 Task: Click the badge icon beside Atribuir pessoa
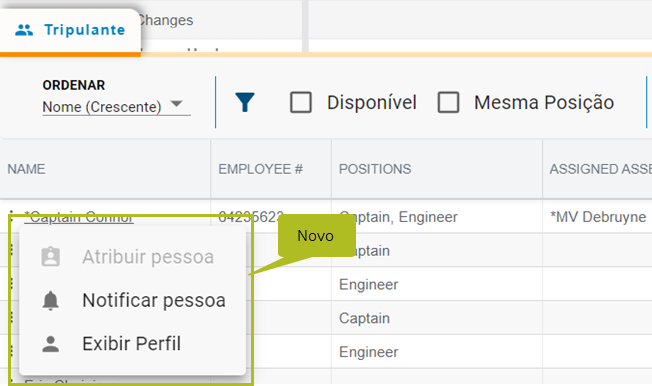[50, 257]
